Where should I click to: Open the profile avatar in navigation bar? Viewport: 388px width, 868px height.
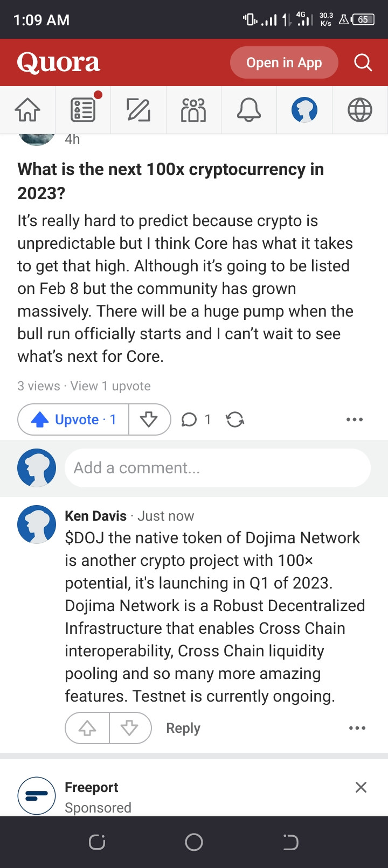304,110
